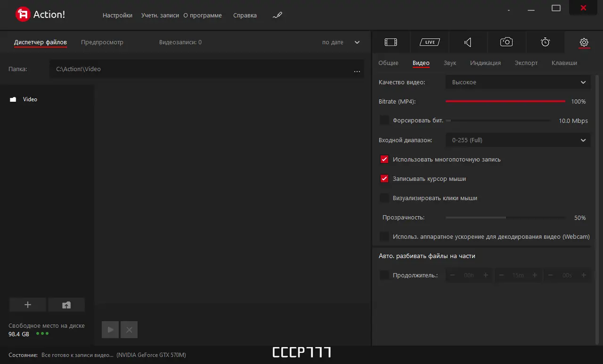This screenshot has width=603, height=364.
Task: Click the Свободное место на диске label
Action: coord(47,325)
